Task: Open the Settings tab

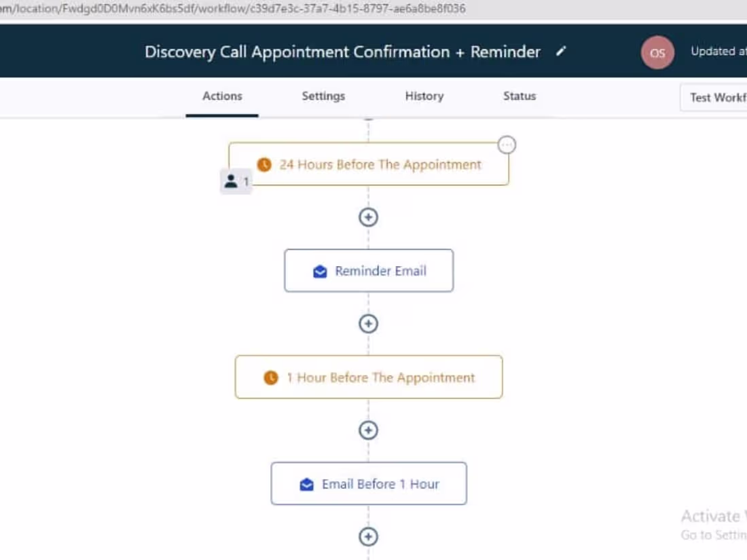Action: coord(323,96)
